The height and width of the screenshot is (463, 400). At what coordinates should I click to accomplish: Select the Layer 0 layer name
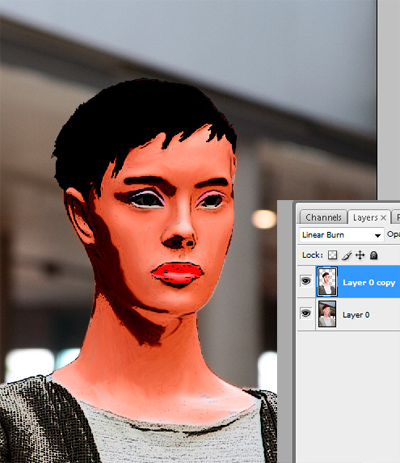coord(356,315)
